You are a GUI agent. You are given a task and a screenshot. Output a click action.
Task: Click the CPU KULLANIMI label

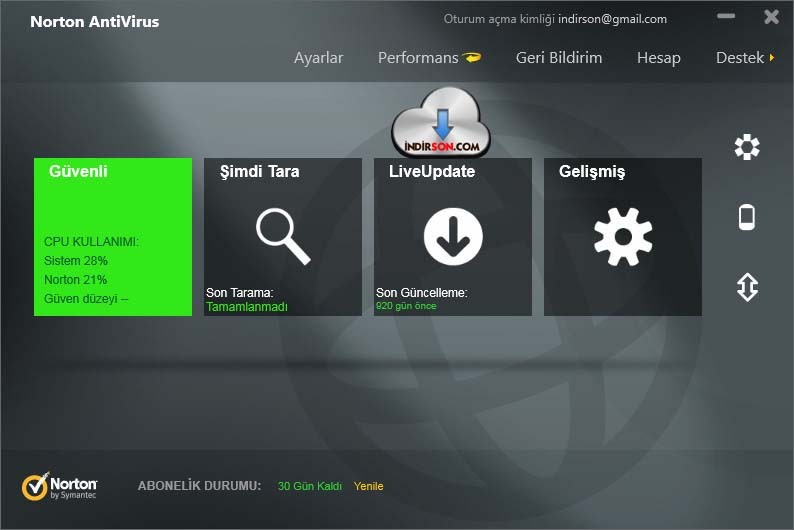coord(91,241)
